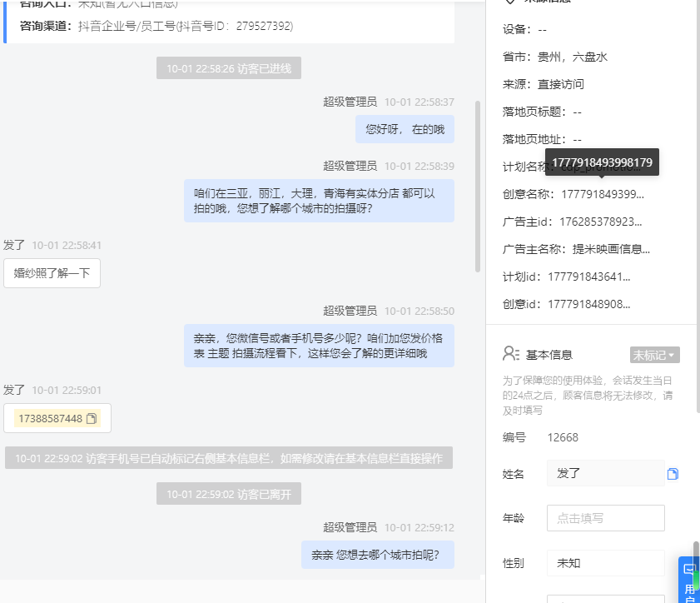Select the visitor message 婚纱照了解一下
Image resolution: width=700 pixels, height=603 pixels.
click(x=52, y=273)
